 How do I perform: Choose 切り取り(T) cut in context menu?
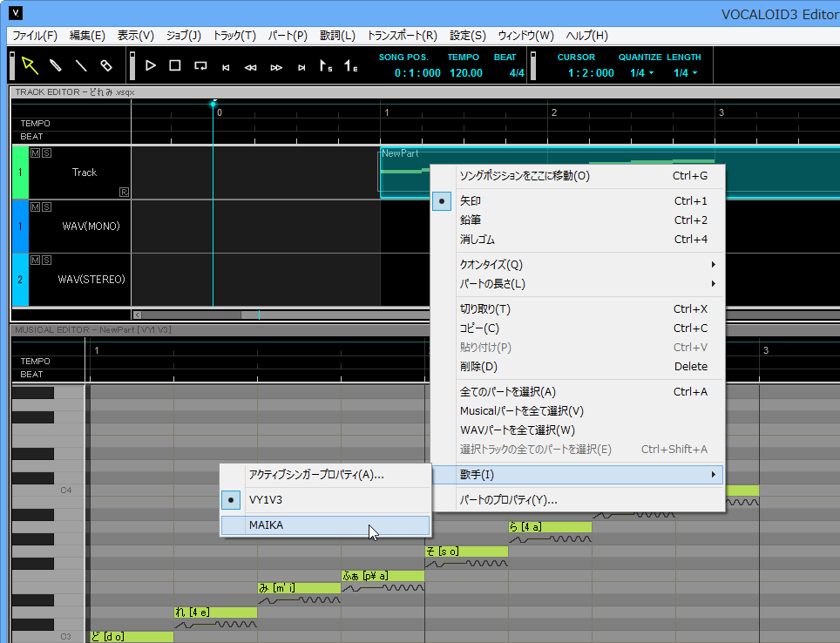pos(578,309)
